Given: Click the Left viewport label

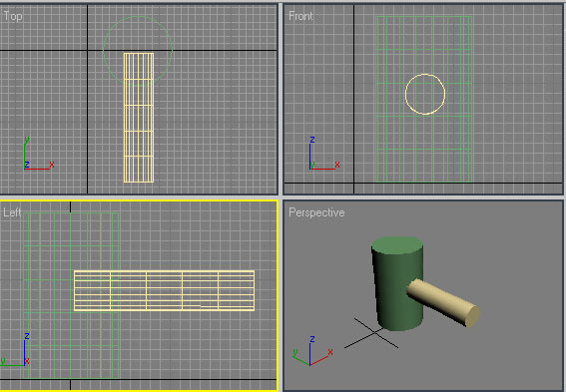Looking at the screenshot, I should coord(12,212).
